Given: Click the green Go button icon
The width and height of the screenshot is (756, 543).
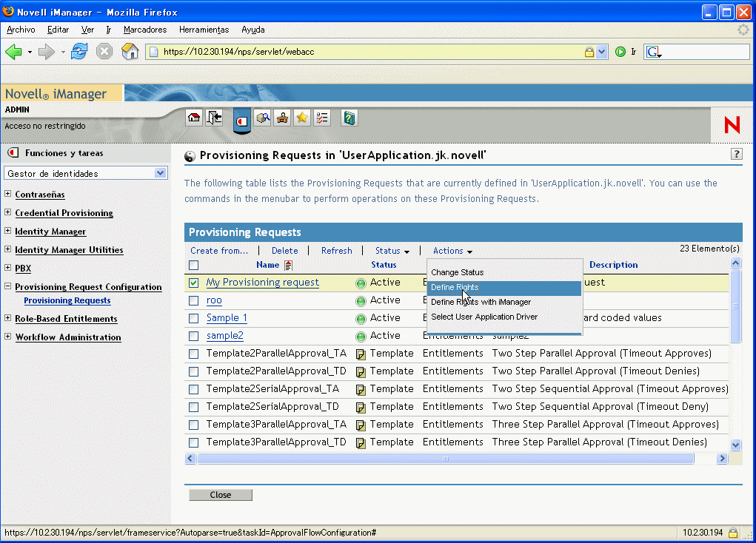Looking at the screenshot, I should coord(620,52).
